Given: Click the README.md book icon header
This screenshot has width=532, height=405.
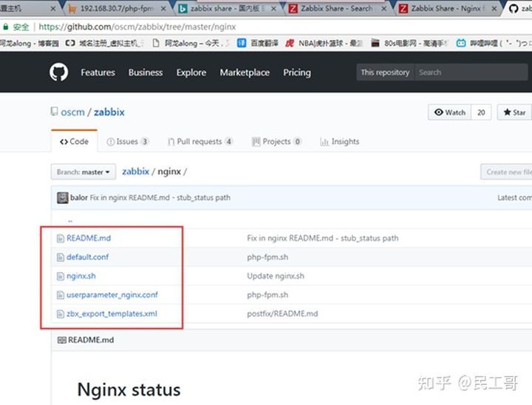Looking at the screenshot, I should 62,340.
